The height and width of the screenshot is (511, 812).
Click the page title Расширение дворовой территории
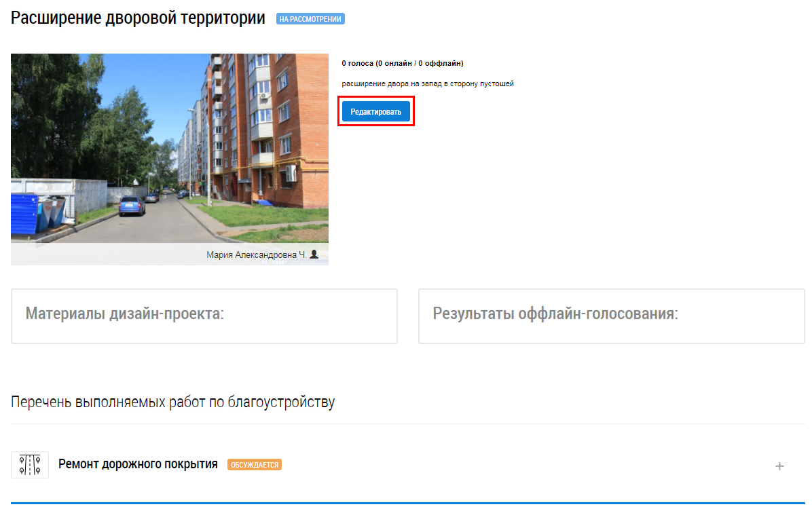coord(138,18)
